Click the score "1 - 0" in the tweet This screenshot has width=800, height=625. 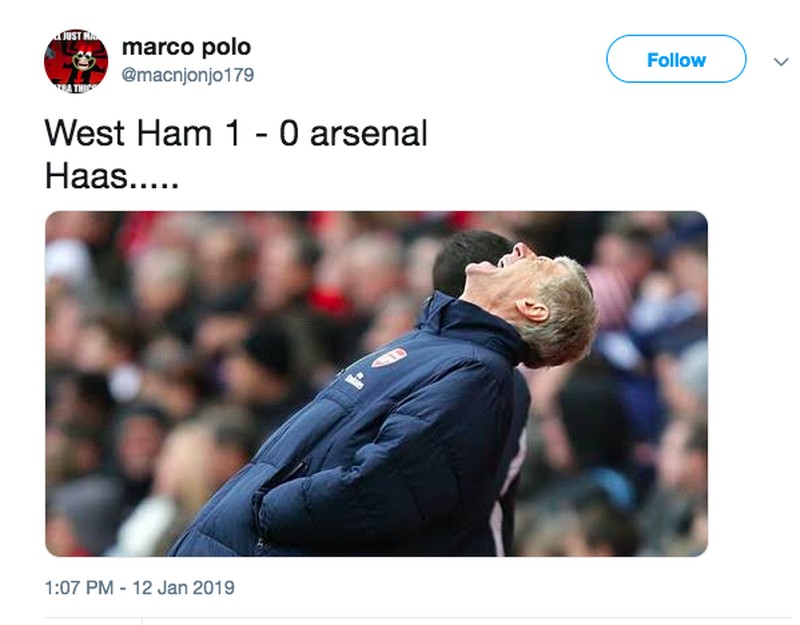click(260, 133)
